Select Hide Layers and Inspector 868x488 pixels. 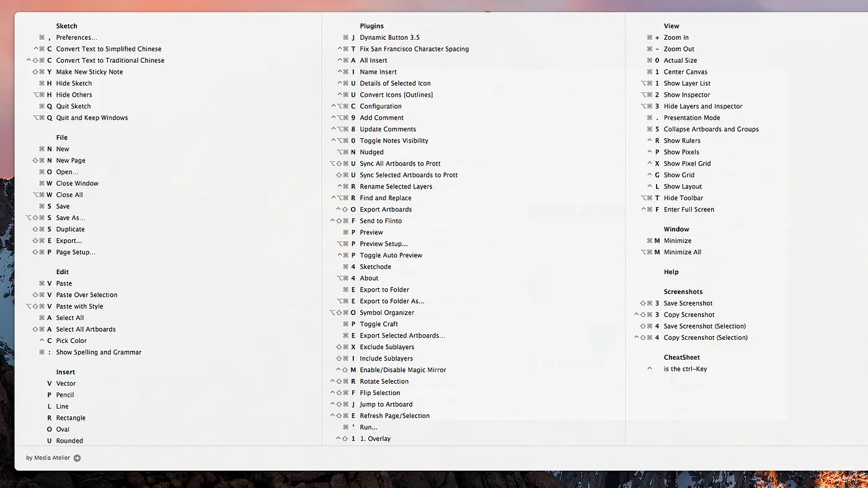703,107
